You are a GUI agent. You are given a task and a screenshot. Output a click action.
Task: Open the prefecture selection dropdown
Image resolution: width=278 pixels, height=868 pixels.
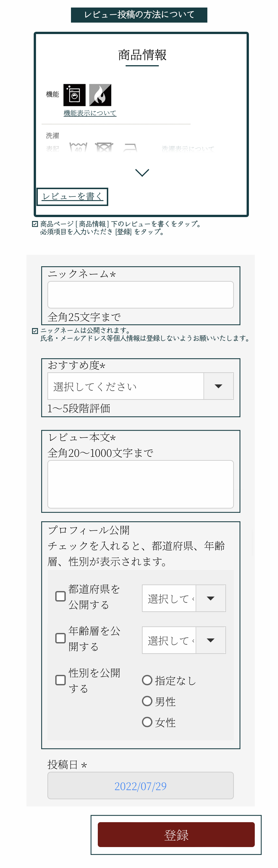pos(183,598)
